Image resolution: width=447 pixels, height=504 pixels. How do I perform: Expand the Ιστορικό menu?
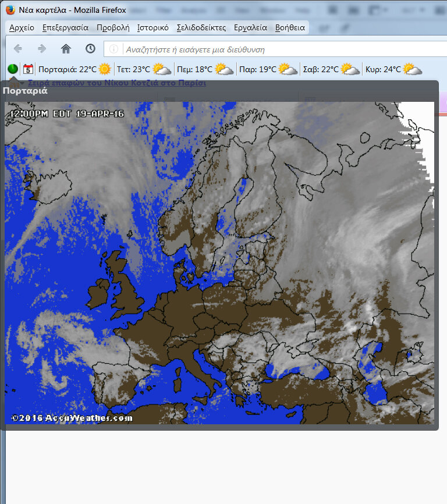click(152, 27)
